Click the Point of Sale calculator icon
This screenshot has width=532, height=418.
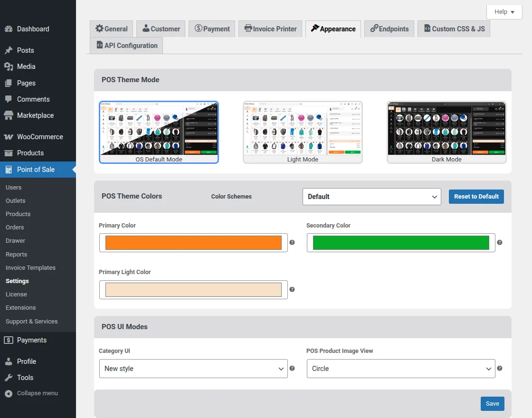pos(9,170)
